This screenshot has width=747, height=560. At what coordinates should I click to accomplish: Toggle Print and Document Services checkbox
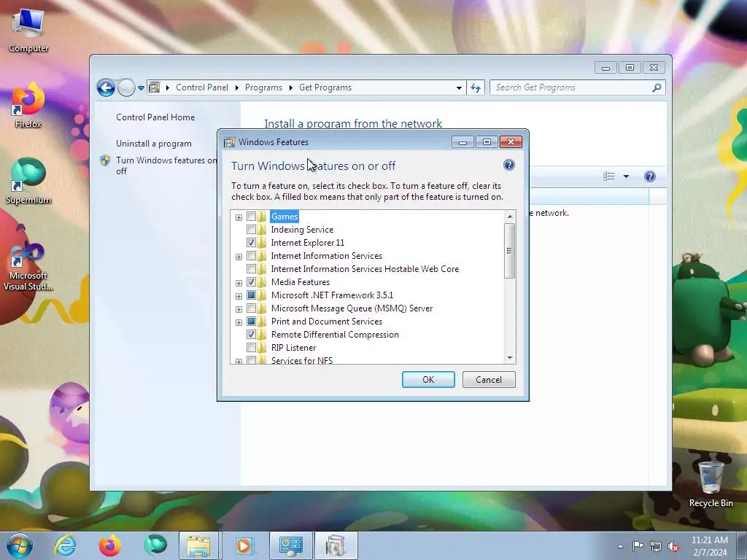[251, 321]
